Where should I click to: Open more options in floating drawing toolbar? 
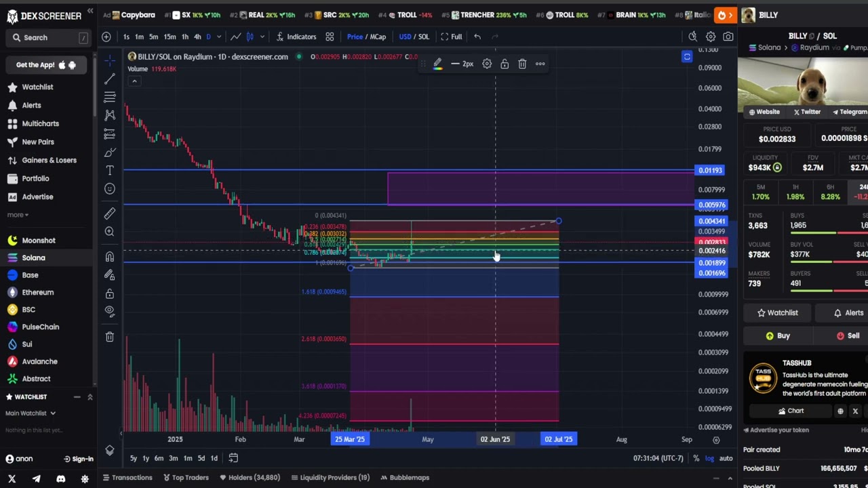click(540, 64)
